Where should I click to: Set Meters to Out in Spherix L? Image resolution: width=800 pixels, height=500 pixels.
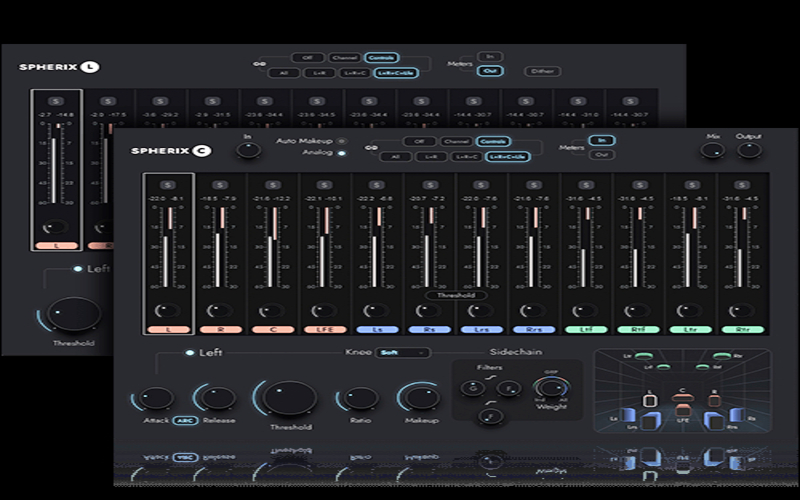coord(490,71)
